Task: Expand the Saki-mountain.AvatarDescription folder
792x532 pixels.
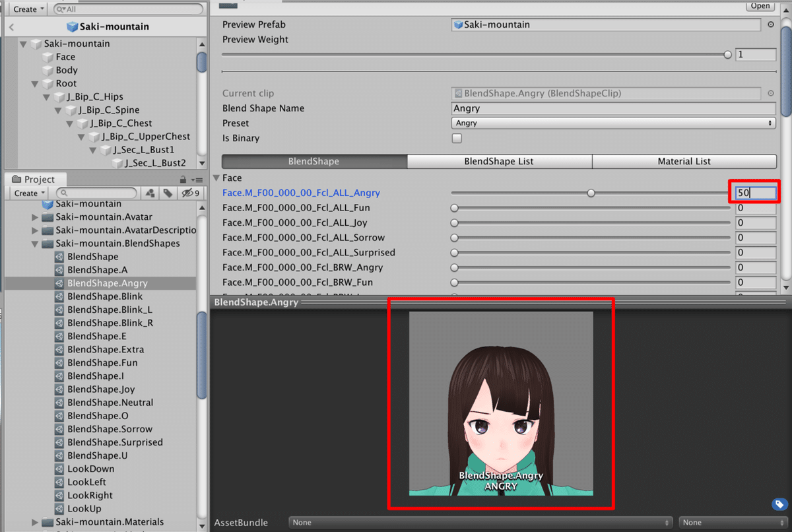Action: (36, 230)
